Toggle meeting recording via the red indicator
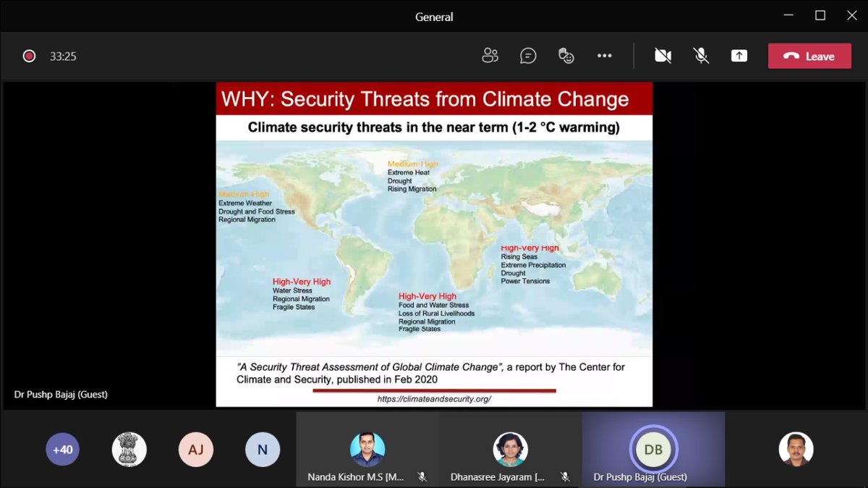Viewport: 868px width, 488px height. coord(29,55)
